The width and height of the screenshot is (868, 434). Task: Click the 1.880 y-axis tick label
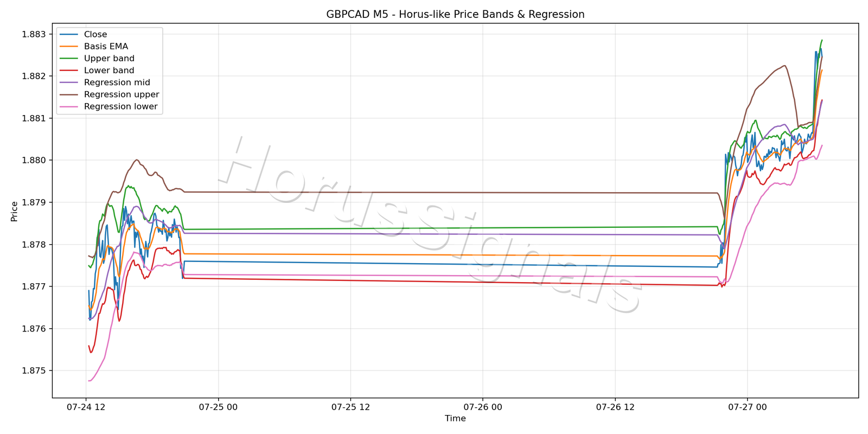pos(34,160)
